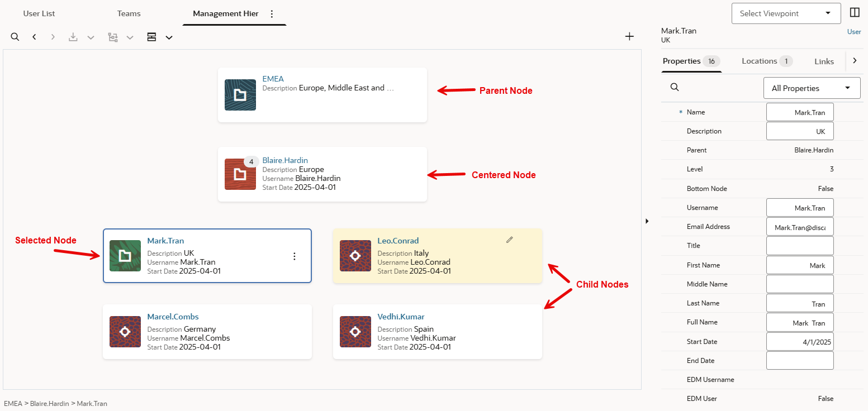
Task: Open the Blaire.Hardin node link
Action: tap(285, 160)
